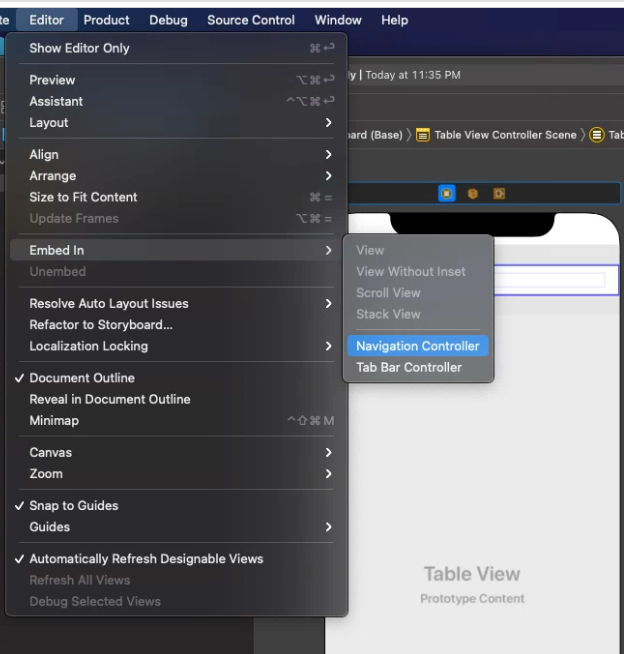Image resolution: width=624 pixels, height=654 pixels.
Task: Click the (Base) storyboard breadcrumb segment
Action: [375, 135]
